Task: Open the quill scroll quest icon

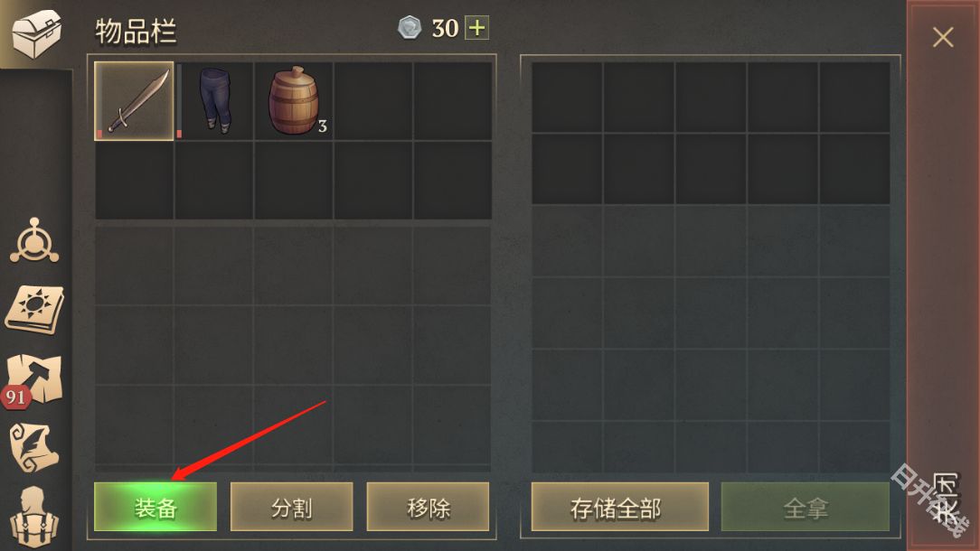Action: tap(35, 447)
